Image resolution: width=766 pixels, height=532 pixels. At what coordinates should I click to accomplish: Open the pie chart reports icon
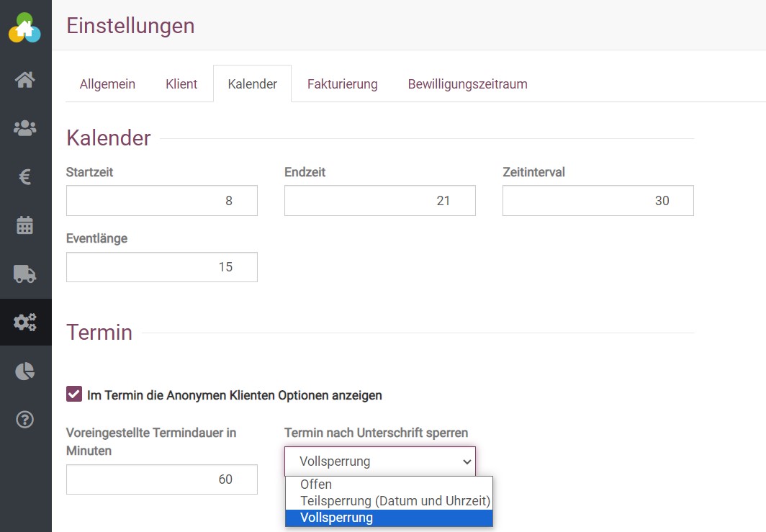[25, 371]
